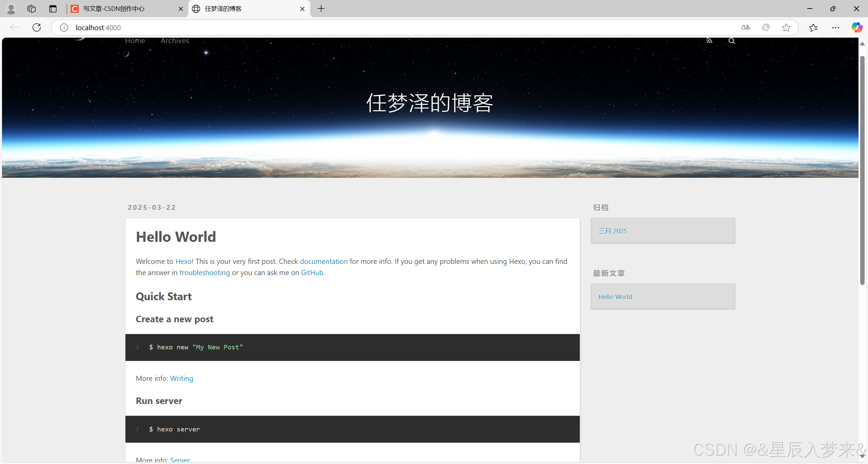Follow the documentation link
868x464 pixels.
(x=323, y=261)
